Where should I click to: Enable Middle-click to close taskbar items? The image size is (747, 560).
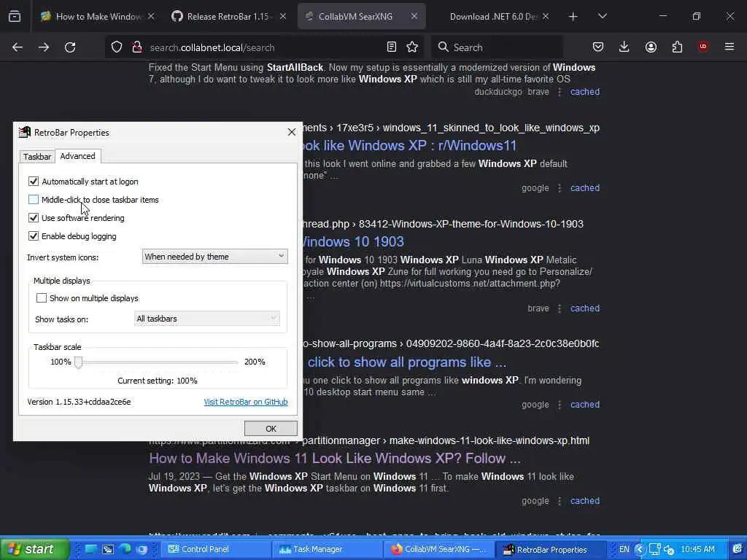(x=34, y=200)
